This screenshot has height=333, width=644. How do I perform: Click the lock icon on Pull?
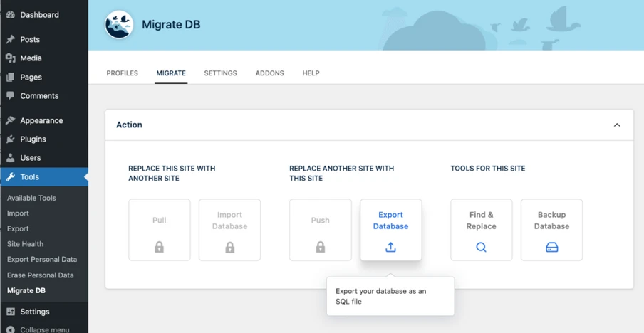tap(159, 247)
